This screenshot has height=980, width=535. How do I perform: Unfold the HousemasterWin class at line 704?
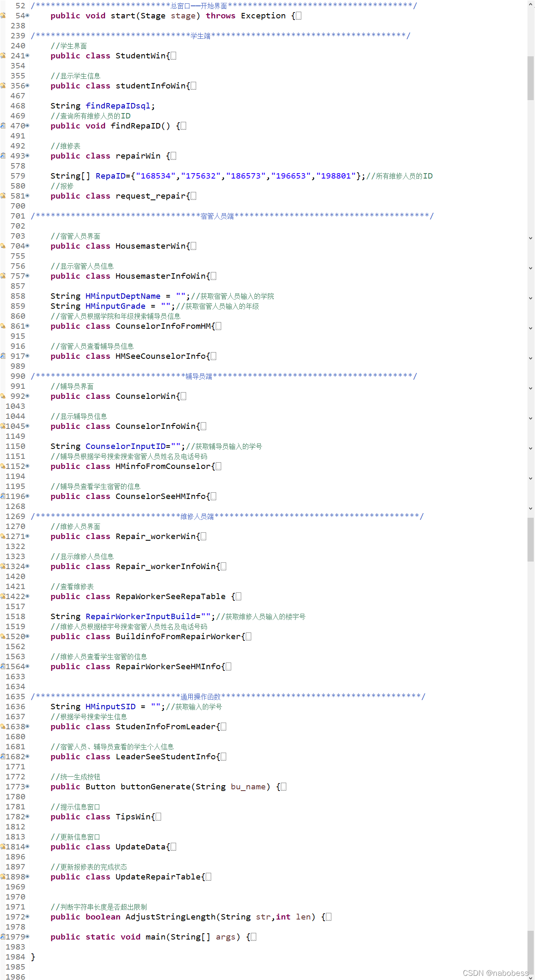[28, 246]
